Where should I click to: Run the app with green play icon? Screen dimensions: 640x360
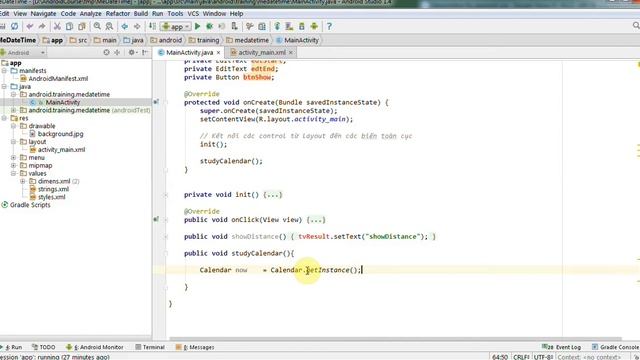[x=198, y=27]
